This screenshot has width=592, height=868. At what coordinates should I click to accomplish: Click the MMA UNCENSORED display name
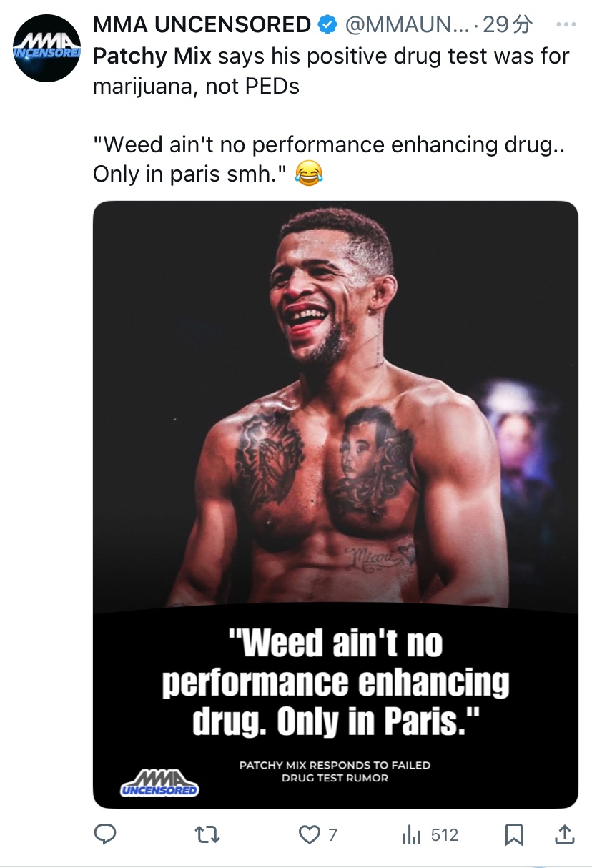(202, 25)
